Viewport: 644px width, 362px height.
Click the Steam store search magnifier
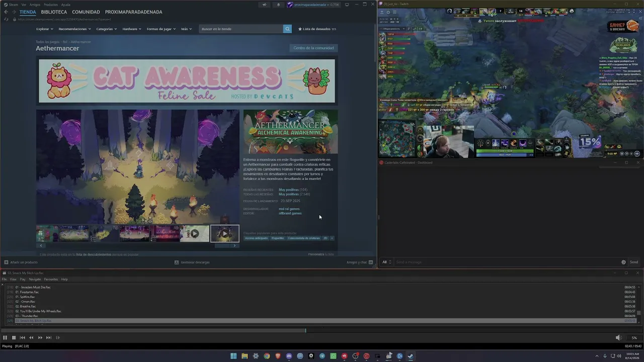(x=287, y=29)
